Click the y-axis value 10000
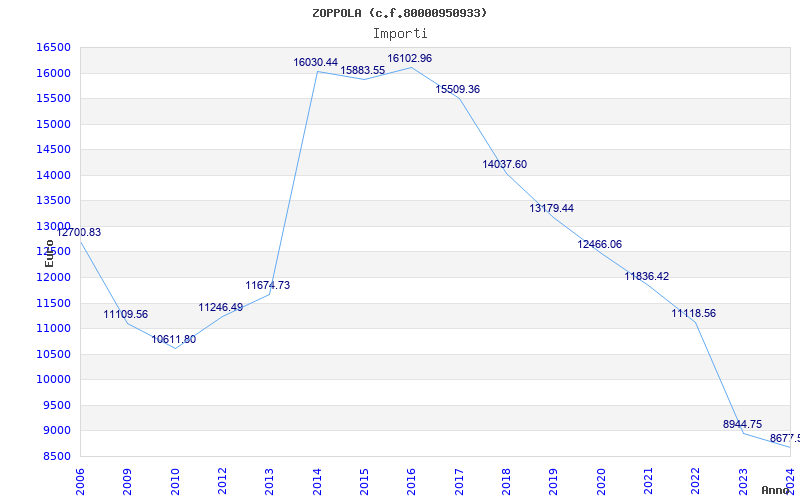 (x=53, y=380)
